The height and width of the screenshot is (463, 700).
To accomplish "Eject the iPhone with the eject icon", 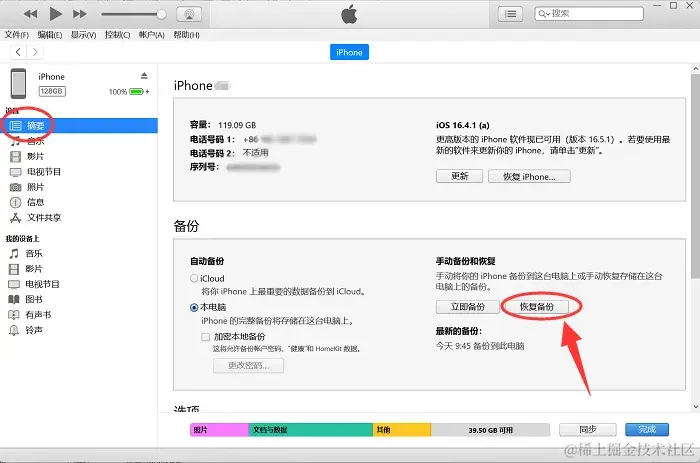I will 144,75.
